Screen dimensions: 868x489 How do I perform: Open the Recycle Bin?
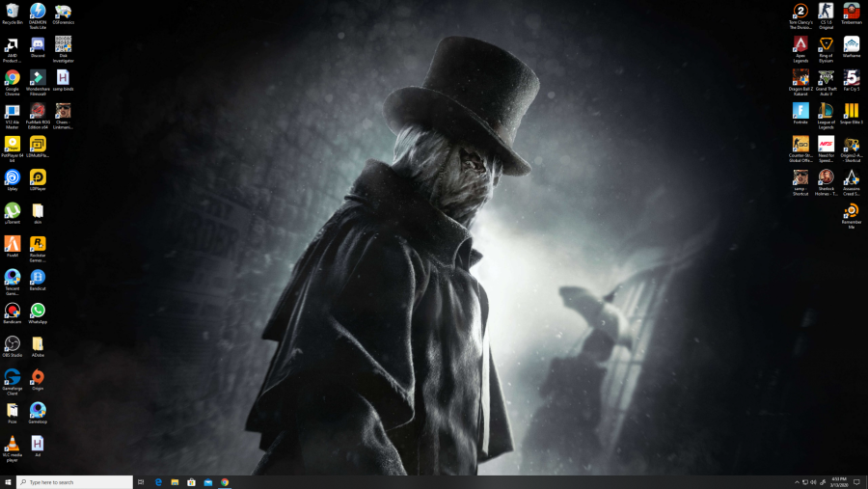pos(13,12)
